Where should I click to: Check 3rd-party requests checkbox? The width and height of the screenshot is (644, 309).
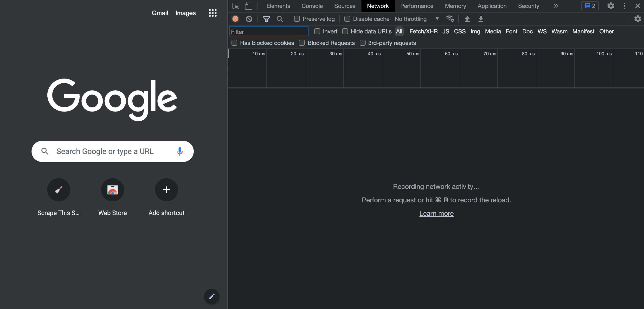362,43
